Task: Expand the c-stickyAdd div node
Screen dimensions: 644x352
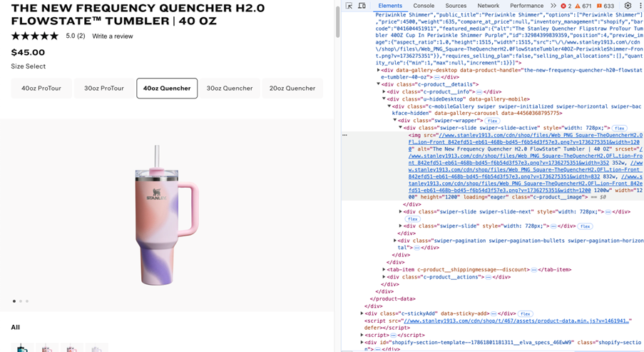Action: (x=362, y=313)
